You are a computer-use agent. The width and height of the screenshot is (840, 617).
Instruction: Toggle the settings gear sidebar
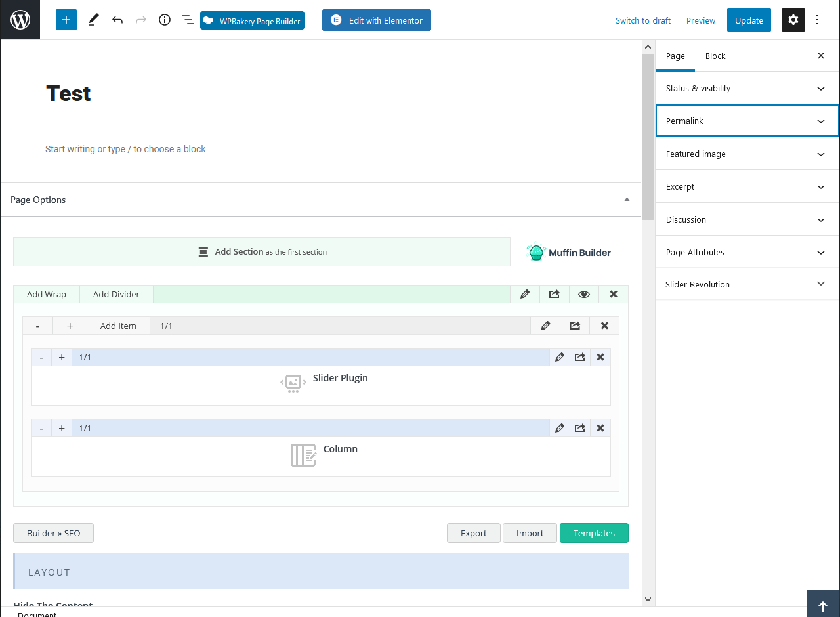(793, 20)
